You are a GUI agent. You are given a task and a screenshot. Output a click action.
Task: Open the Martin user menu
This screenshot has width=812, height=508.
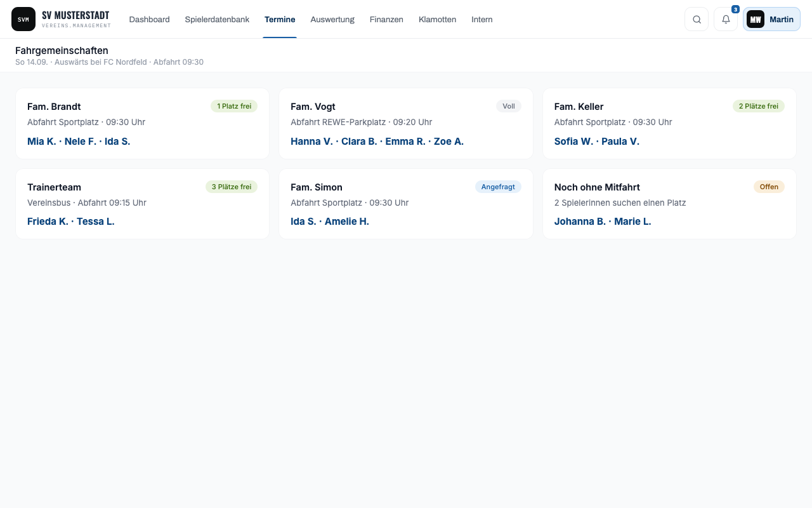pos(771,19)
